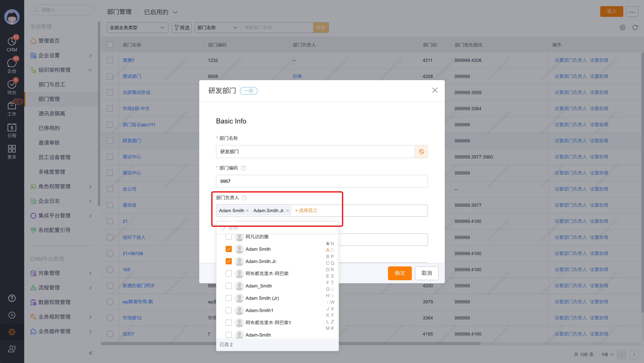Open the 测试部门 department link
This screenshot has width=644, height=363.
click(x=132, y=76)
